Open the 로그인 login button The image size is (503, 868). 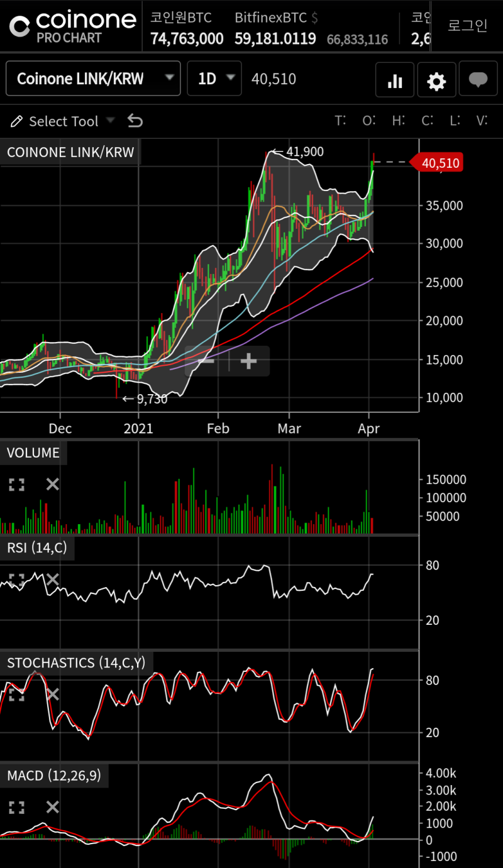(467, 26)
